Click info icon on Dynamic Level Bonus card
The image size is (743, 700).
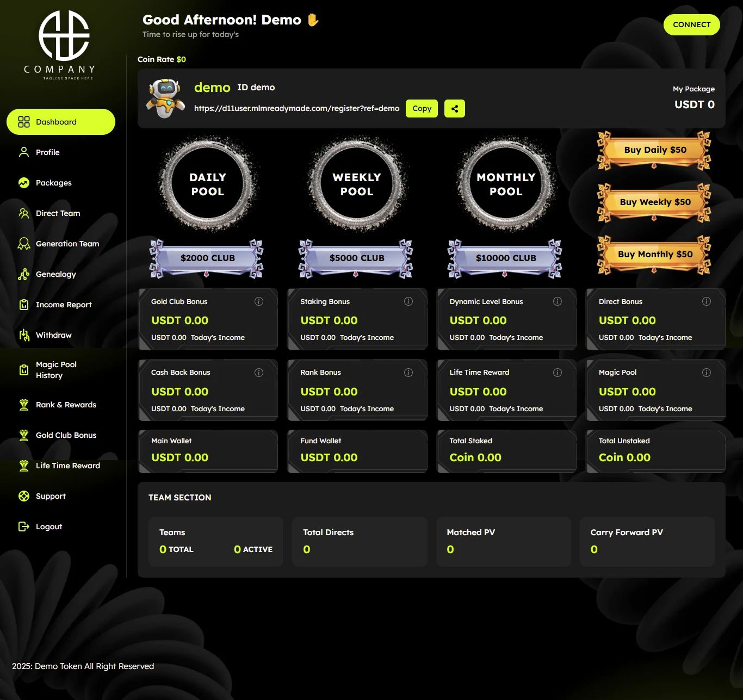coord(558,301)
